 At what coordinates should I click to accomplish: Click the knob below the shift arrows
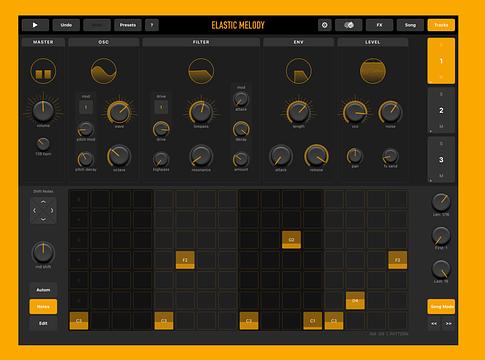pyautogui.click(x=43, y=253)
